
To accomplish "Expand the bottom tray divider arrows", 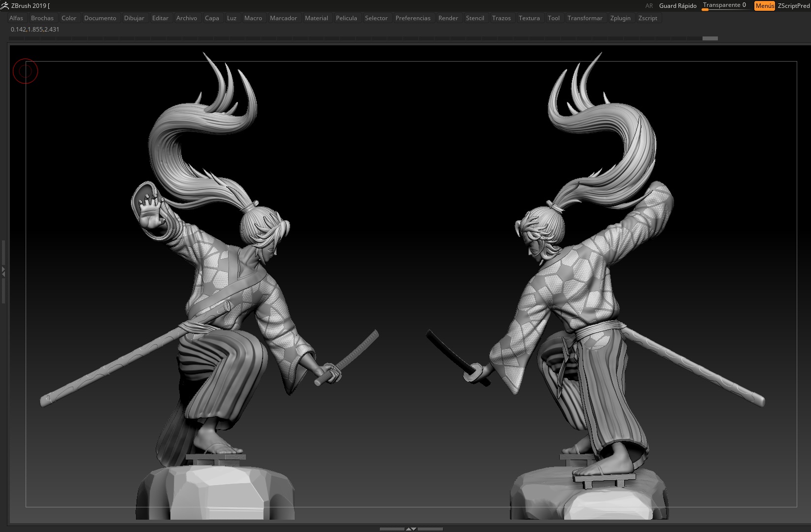I will coord(411,529).
